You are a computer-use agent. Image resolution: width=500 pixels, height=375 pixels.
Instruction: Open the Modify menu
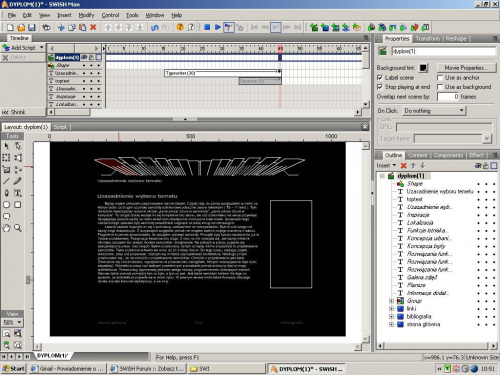pyautogui.click(x=86, y=15)
